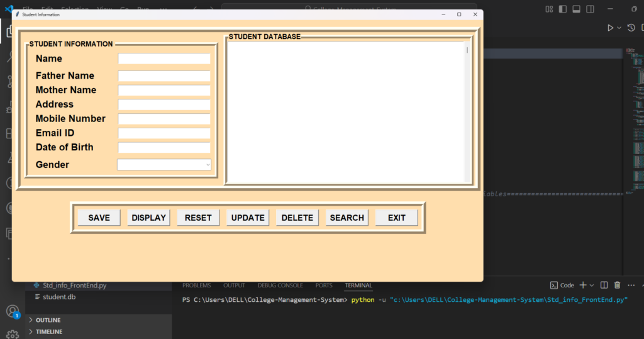Switch to the TERMINAL panel tab

click(x=358, y=285)
